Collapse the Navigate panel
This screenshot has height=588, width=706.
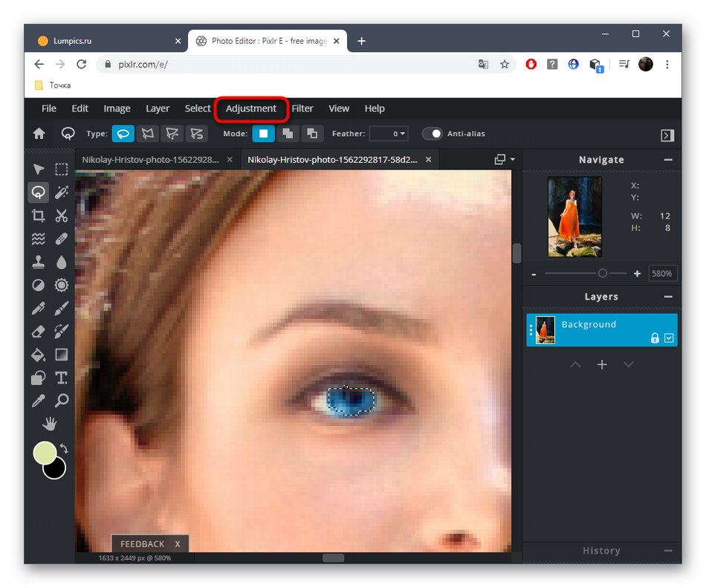click(668, 160)
